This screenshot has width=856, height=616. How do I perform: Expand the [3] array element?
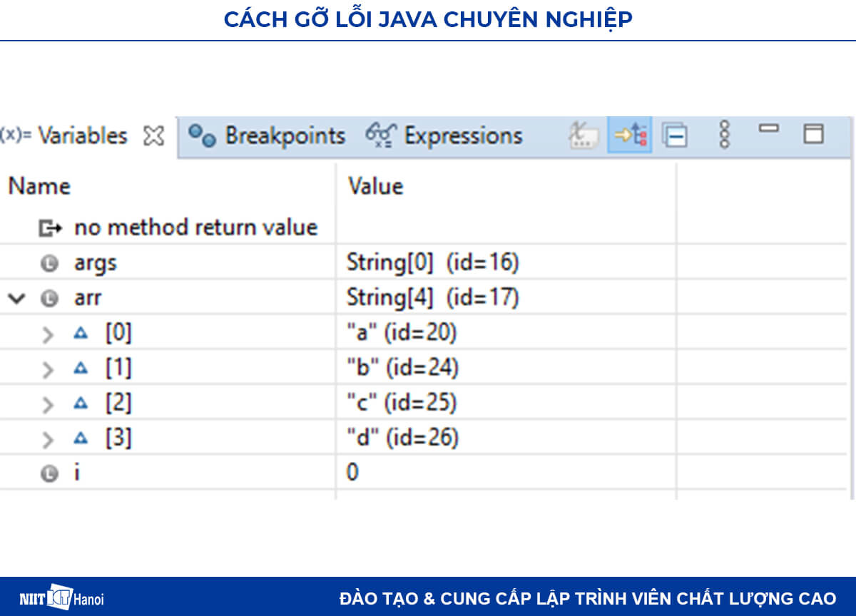pyautogui.click(x=49, y=439)
